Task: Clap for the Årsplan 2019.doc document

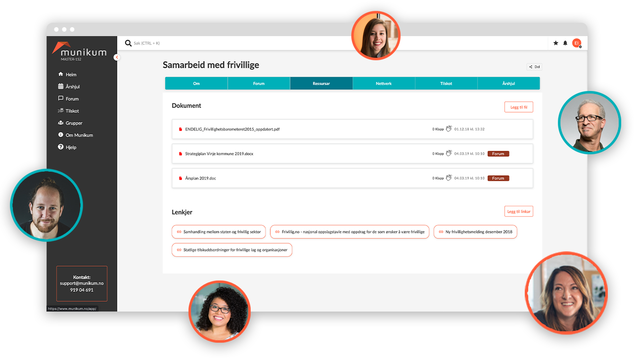Action: click(449, 178)
